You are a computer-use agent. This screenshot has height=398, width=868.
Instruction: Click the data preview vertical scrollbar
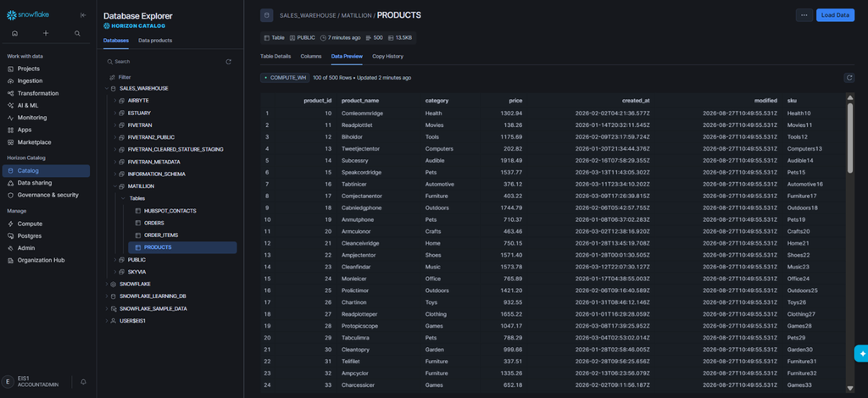click(x=850, y=138)
